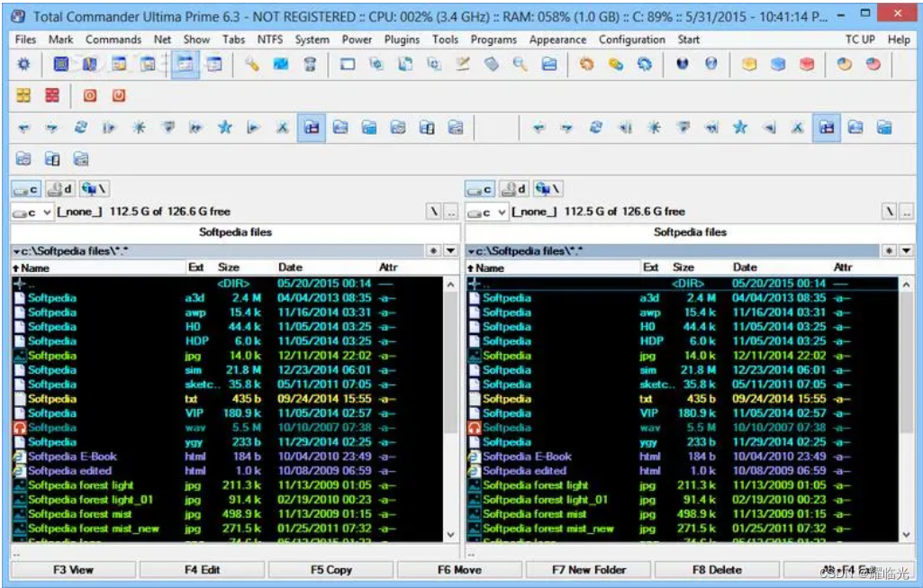Go to parent with right panel '..' button
The width and height of the screenshot is (923, 588).
pos(907,212)
